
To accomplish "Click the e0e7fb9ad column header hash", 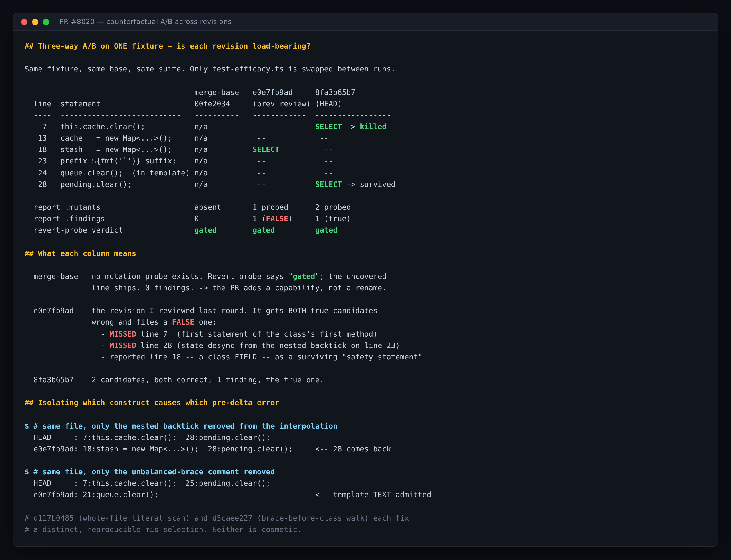I will pos(272,92).
